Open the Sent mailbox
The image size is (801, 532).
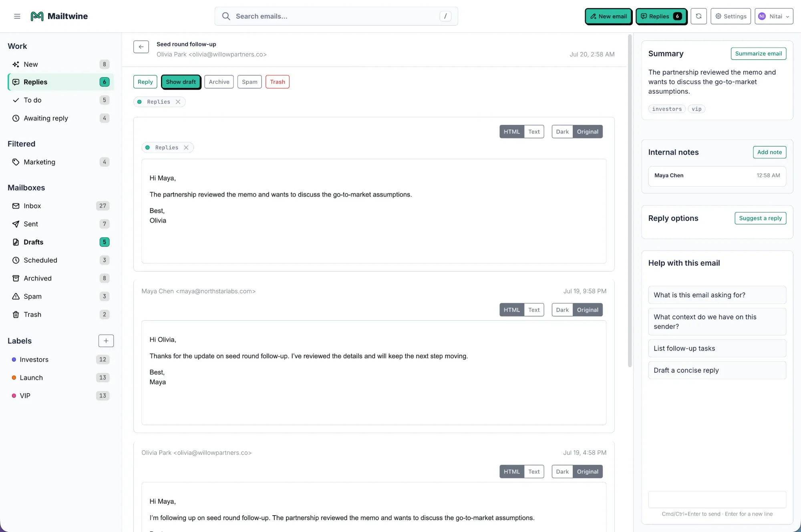pos(60,224)
